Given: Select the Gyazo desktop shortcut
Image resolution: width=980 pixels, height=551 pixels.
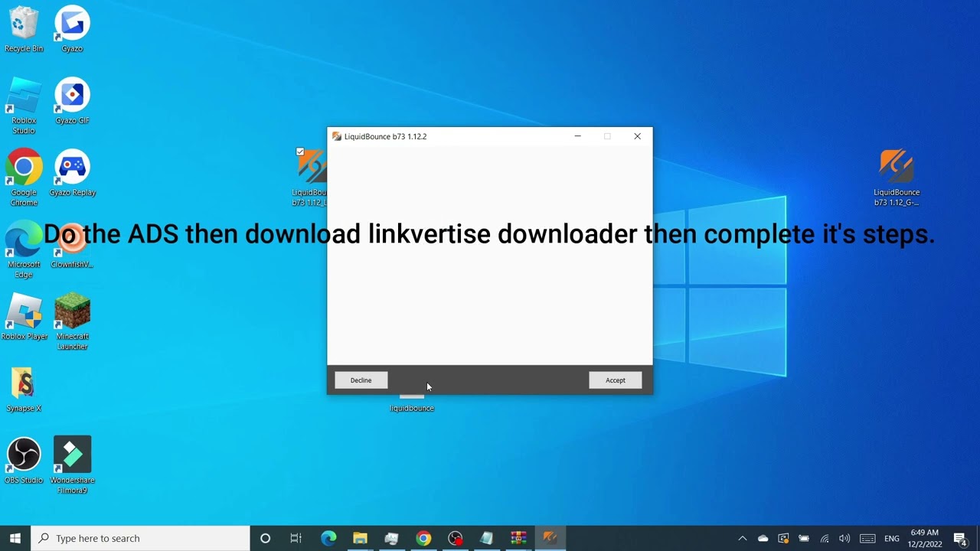Looking at the screenshot, I should click(x=72, y=30).
